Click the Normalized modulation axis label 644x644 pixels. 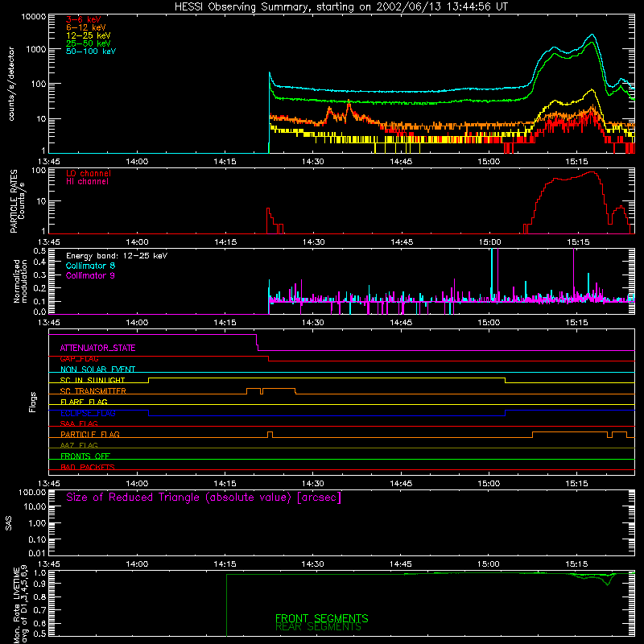click(20, 281)
